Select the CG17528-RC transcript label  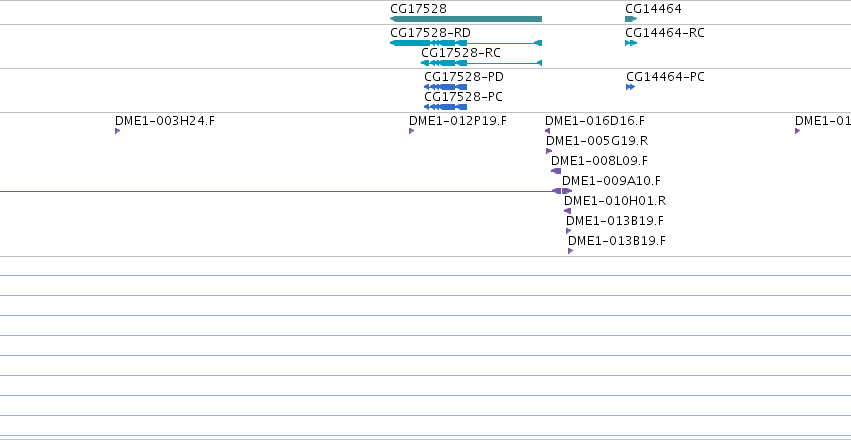[x=461, y=53]
